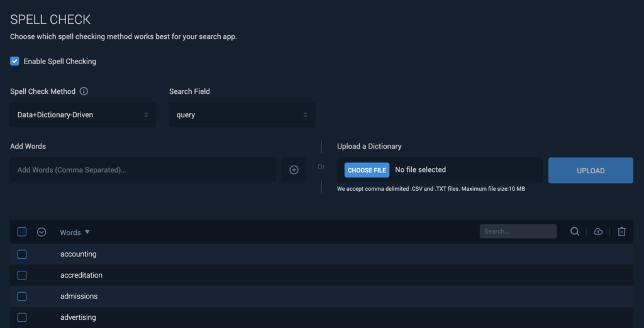This screenshot has height=328, width=644.
Task: Click the word advertising
Action: (x=78, y=317)
